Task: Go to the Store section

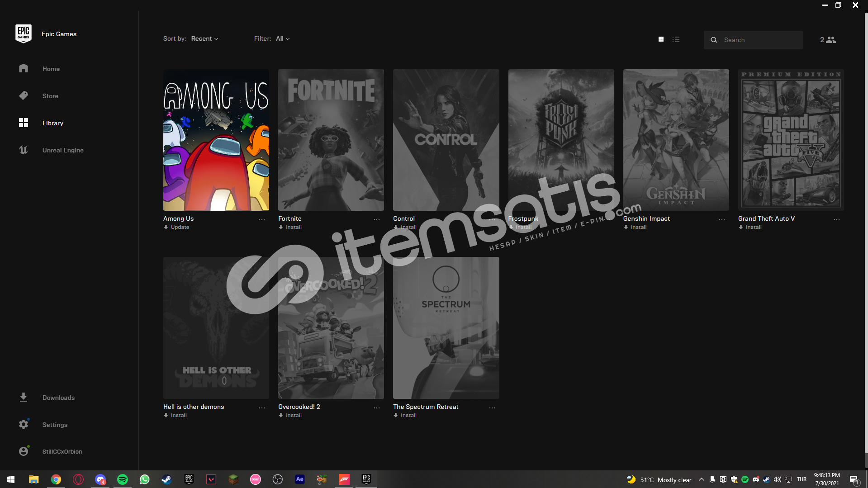Action: pyautogui.click(x=50, y=96)
